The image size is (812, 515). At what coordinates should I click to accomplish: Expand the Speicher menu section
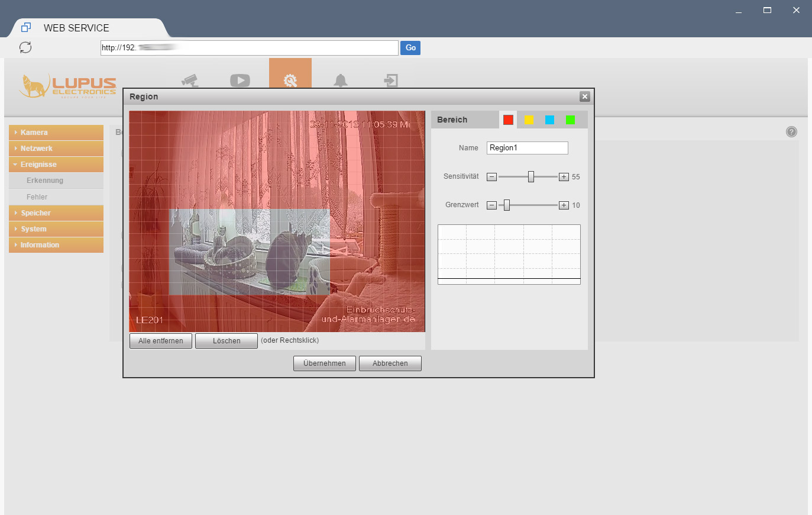[56, 213]
